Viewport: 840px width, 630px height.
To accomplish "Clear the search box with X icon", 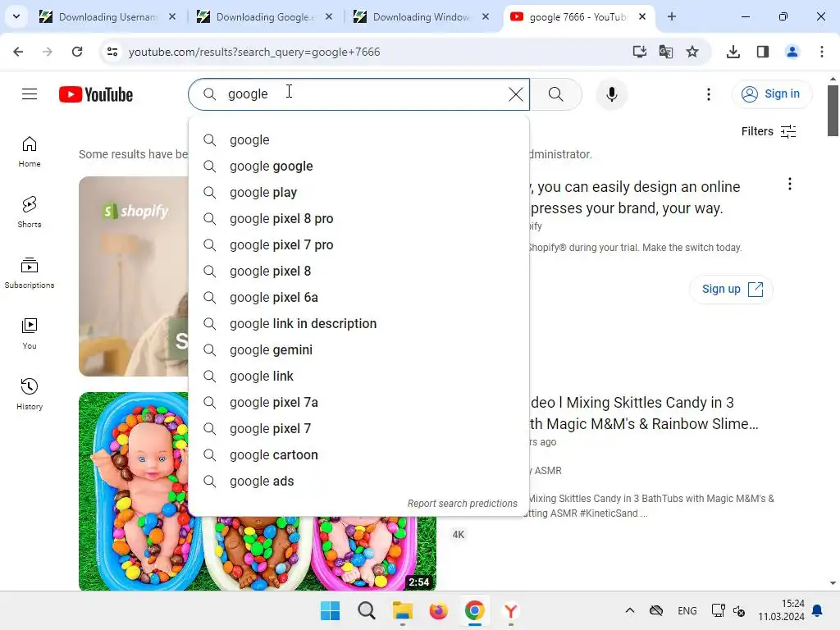I will coord(515,94).
